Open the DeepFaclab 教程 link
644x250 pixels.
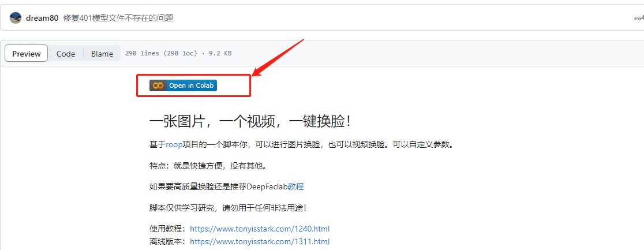coord(295,186)
